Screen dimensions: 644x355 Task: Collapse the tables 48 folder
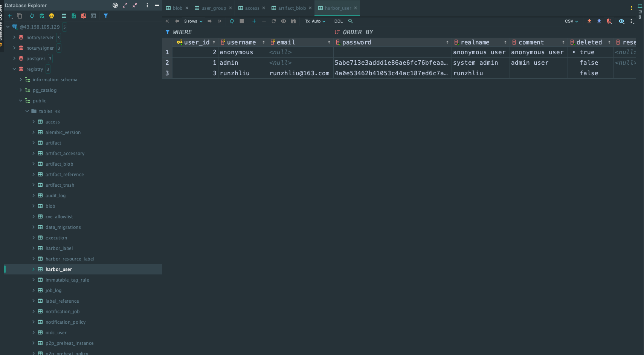pos(27,111)
